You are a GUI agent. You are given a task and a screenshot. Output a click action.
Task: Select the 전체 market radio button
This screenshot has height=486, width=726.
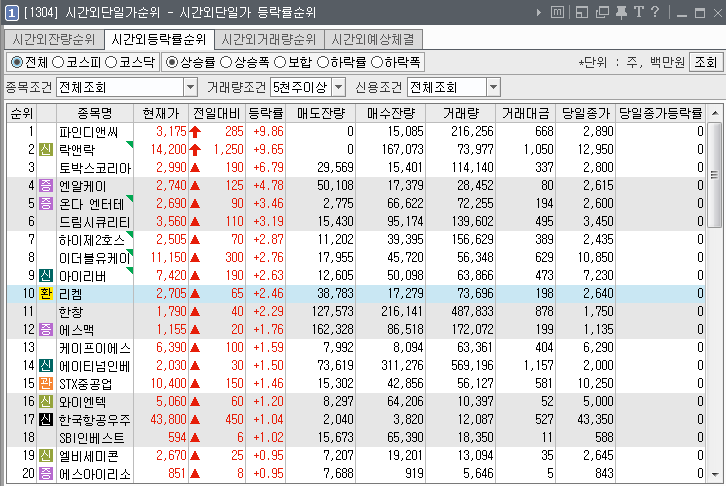pyautogui.click(x=17, y=62)
